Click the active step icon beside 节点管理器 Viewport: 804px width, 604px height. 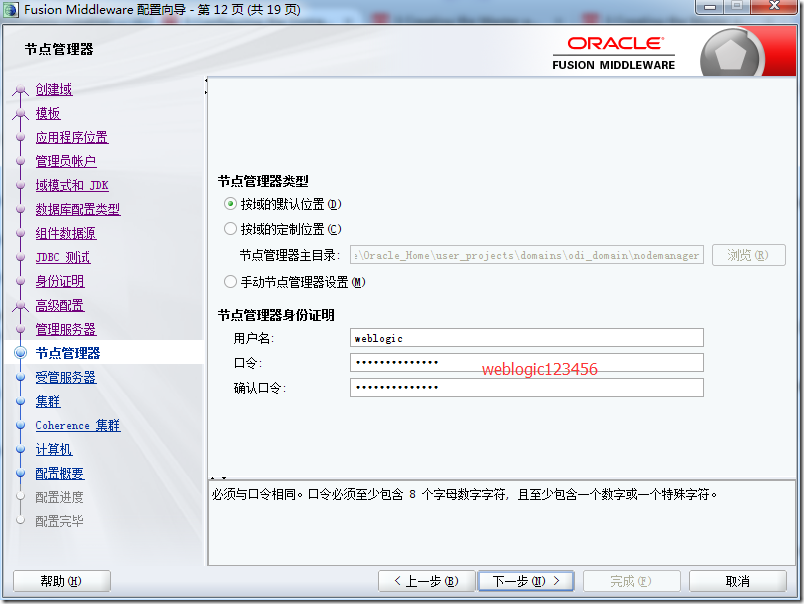coord(21,353)
